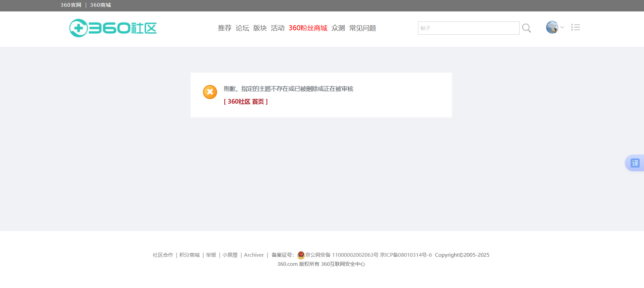Open 360商城 link in top bar
Image resolution: width=644 pixels, height=288 pixels.
[101, 5]
